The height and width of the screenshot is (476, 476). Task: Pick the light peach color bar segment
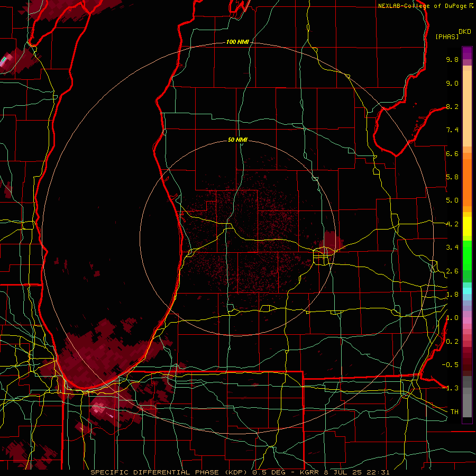[x=467, y=109]
